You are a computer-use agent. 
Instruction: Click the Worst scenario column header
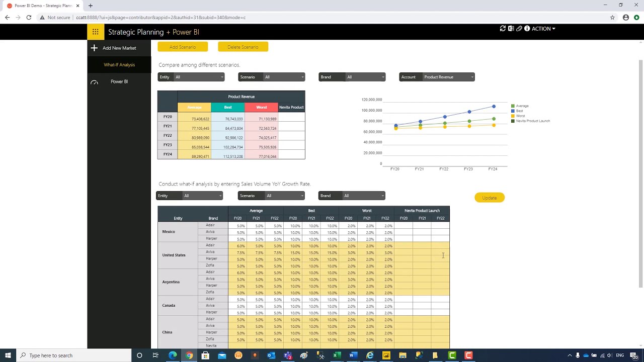click(x=262, y=107)
